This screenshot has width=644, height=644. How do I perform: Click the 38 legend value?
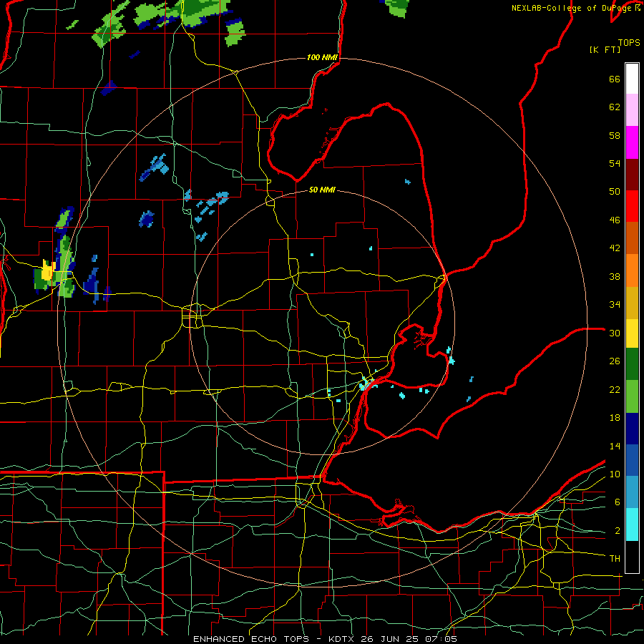coord(615,276)
